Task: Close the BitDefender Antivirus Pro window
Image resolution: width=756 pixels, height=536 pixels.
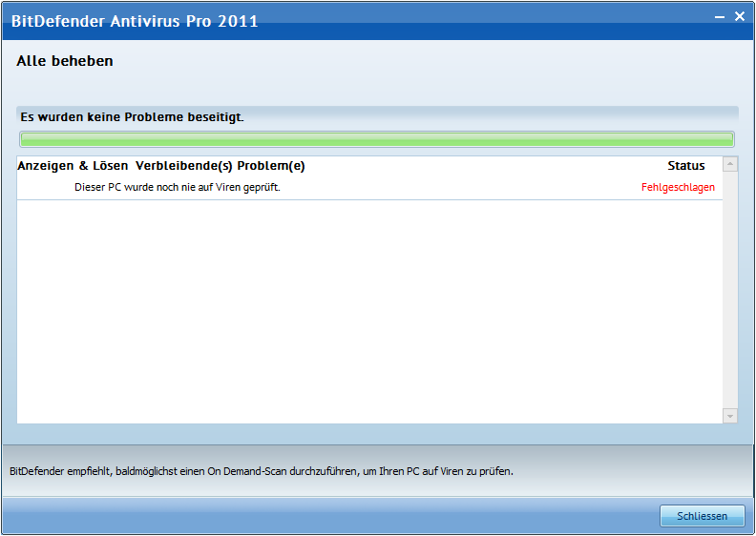Action: tap(740, 16)
